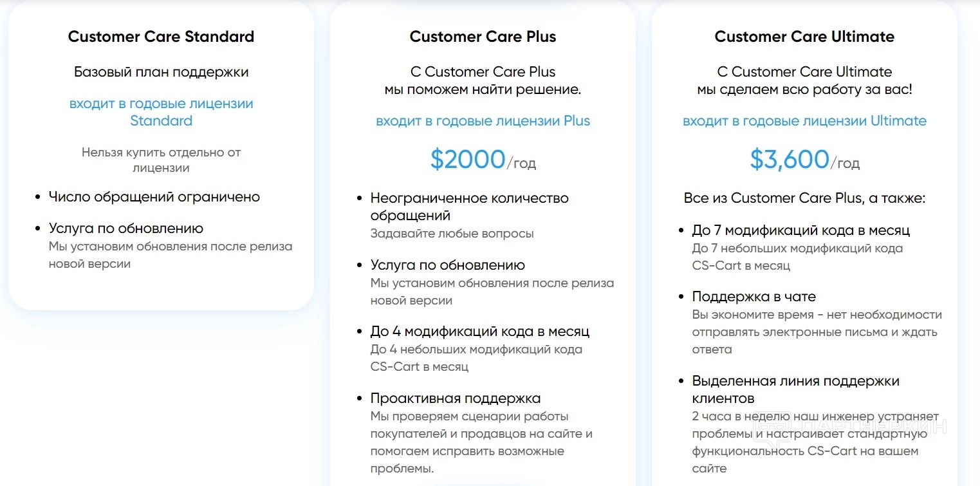The height and width of the screenshot is (486, 980).
Task: Select the Customer Care Plus plan title
Action: (483, 37)
